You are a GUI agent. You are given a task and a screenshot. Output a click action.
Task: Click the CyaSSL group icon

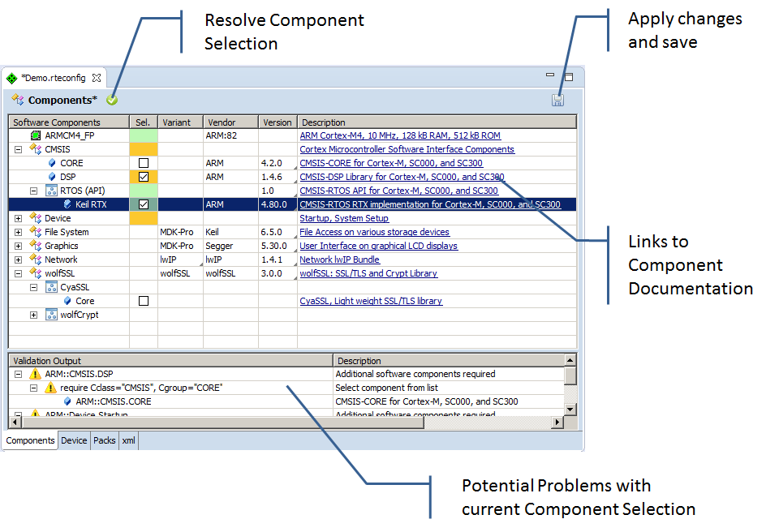pyautogui.click(x=51, y=287)
